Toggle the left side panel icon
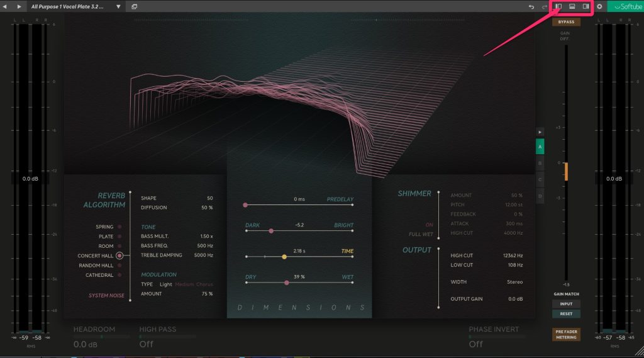This screenshot has height=358, width=644. point(558,6)
